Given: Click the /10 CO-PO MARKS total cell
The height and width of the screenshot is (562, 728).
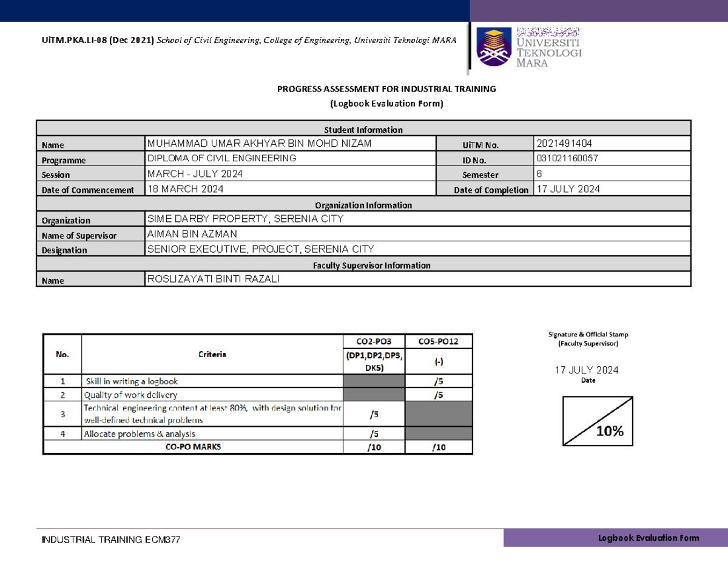Looking at the screenshot, I should 374,447.
